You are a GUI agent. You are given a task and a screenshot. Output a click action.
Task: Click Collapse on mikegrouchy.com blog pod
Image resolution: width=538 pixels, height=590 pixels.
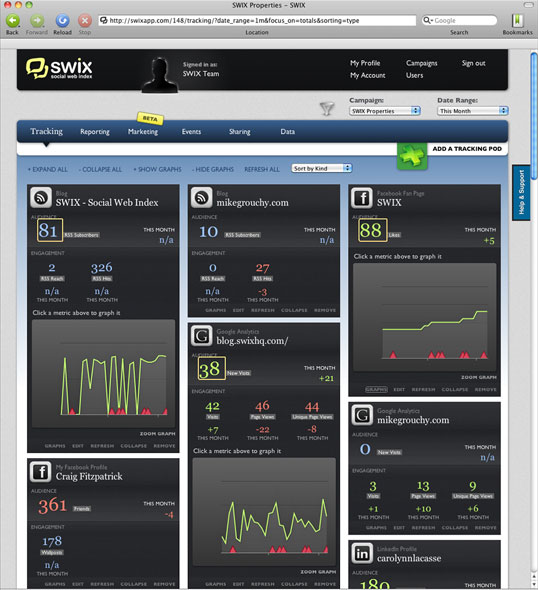click(294, 310)
